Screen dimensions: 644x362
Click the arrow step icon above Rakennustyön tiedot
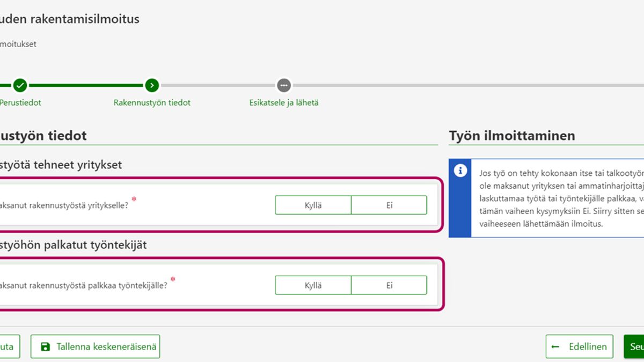[152, 85]
